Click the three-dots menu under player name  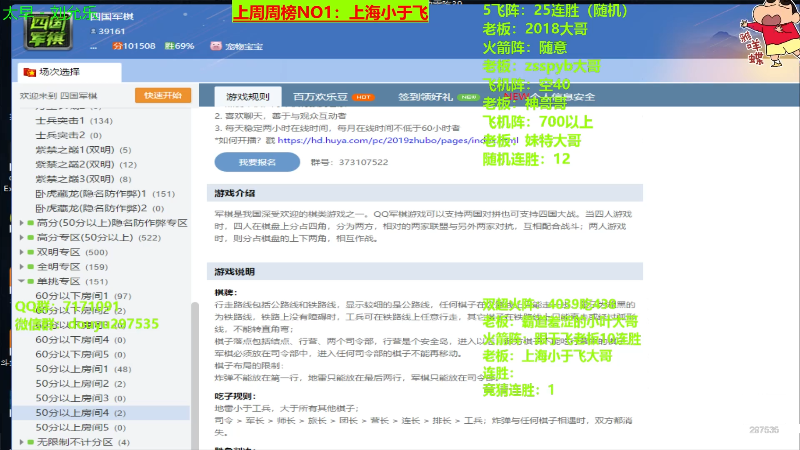[x=93, y=47]
